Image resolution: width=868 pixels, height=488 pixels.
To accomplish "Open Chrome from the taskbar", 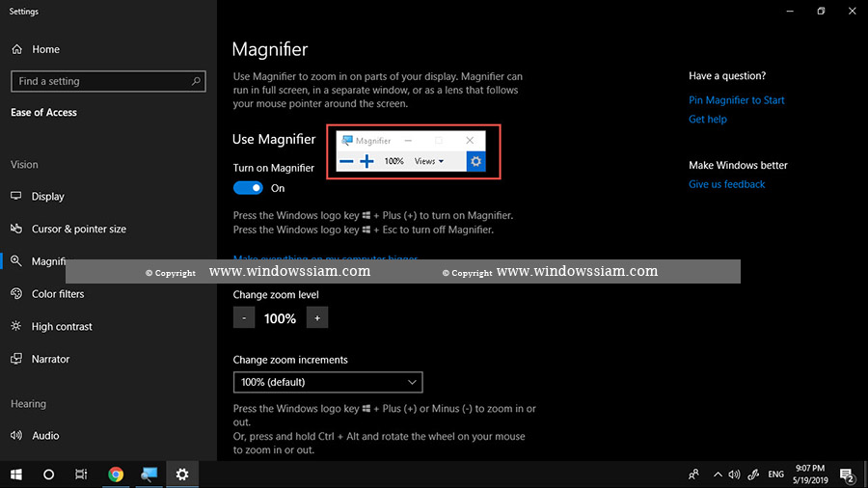I will click(x=116, y=474).
